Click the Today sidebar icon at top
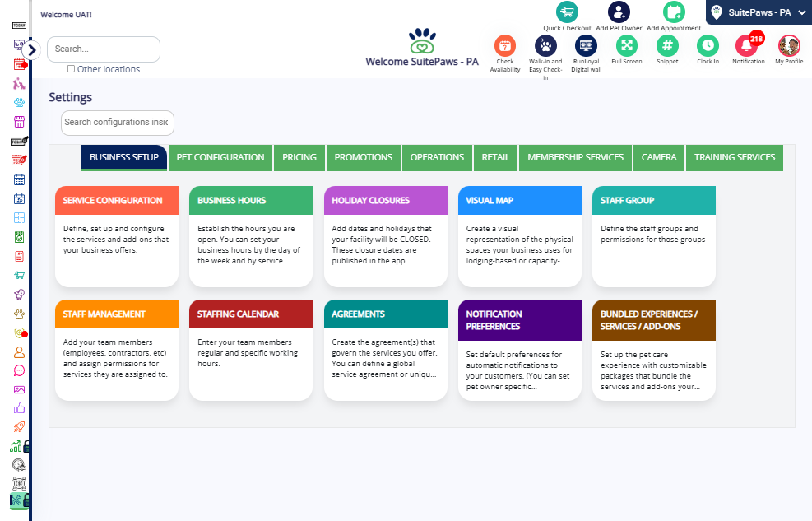Screen dimensions: 812x521 (x=19, y=26)
